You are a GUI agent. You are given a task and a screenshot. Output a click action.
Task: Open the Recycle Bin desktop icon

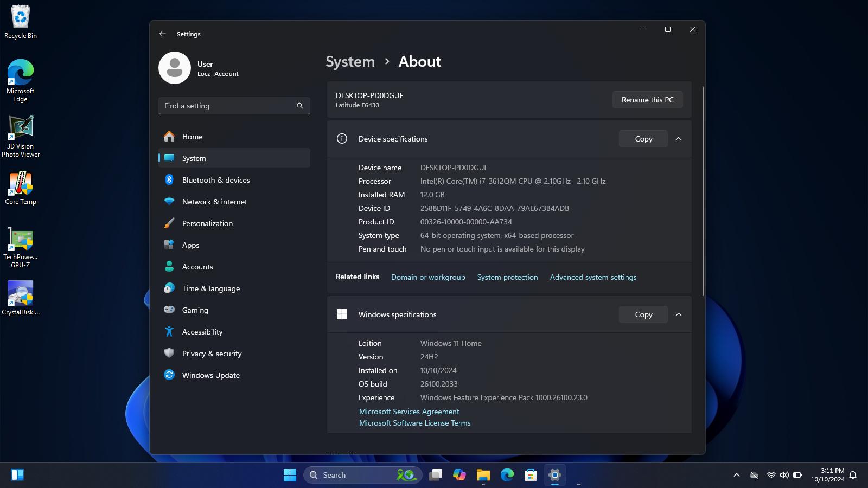21,22
